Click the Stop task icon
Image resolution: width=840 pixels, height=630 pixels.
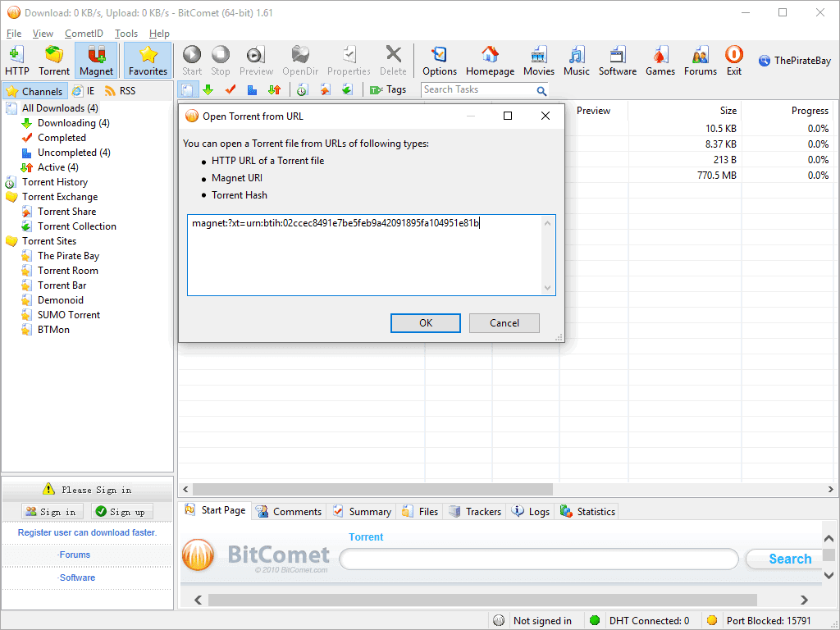(220, 61)
